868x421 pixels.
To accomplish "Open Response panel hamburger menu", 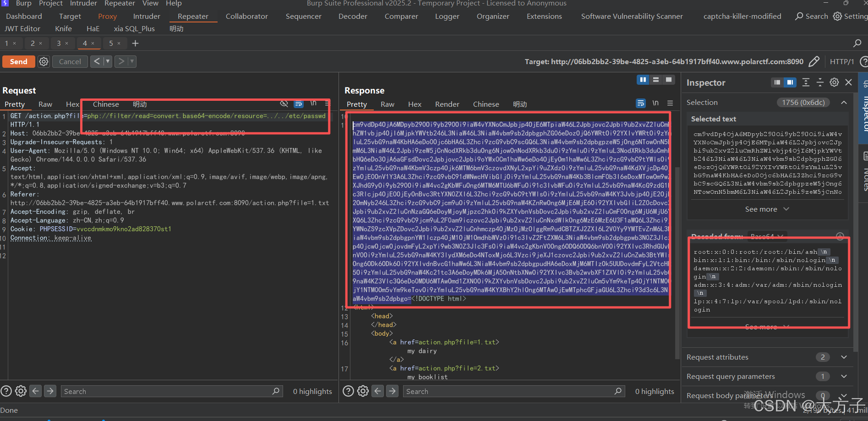I will tap(670, 103).
